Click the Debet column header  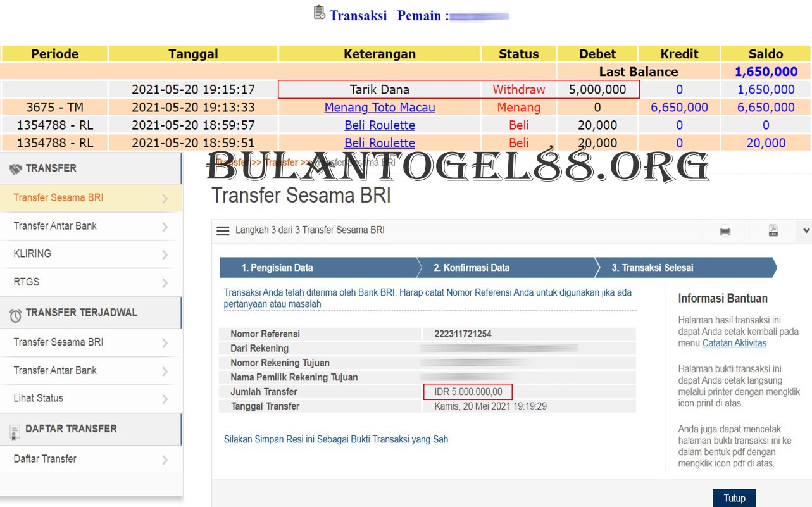pos(597,54)
